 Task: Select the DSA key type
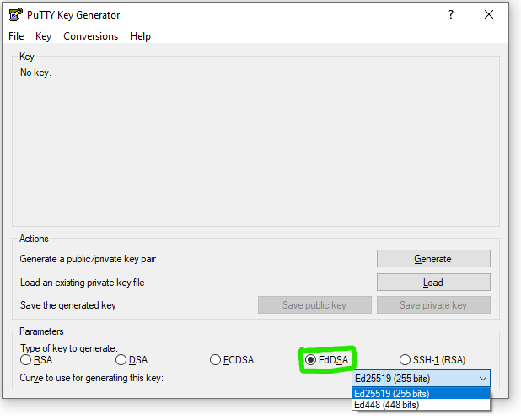pos(132,360)
